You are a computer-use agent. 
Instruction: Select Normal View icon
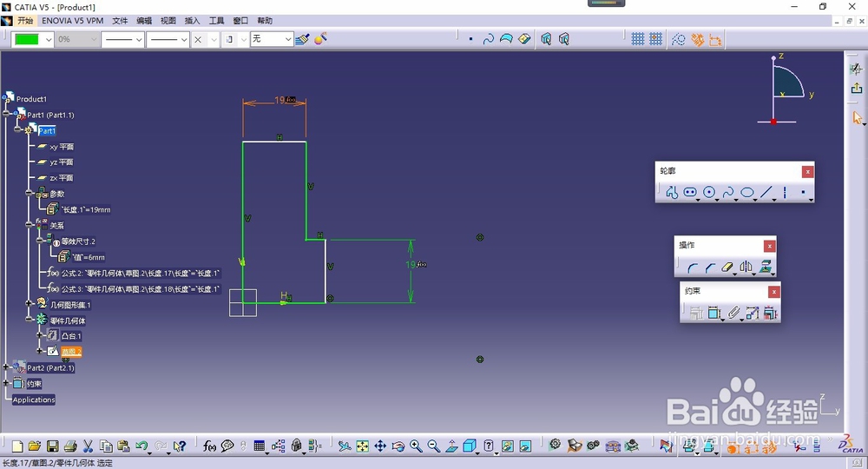[x=451, y=446]
